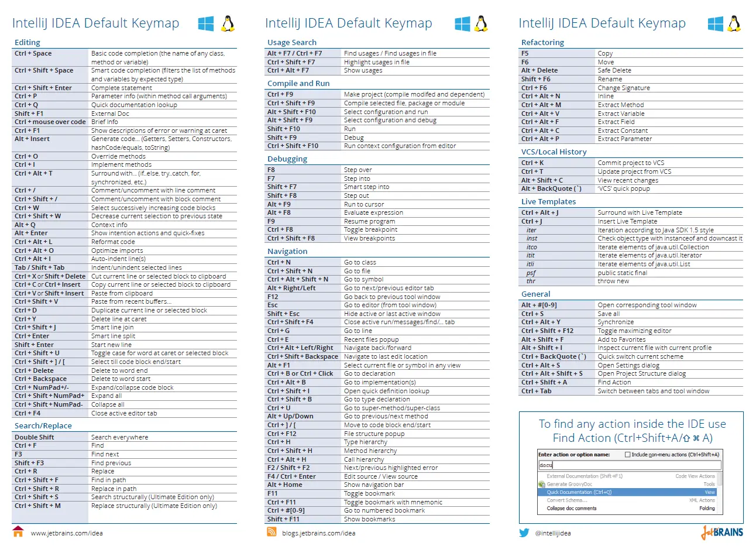Click the Generate GroovyDoc item icon
This screenshot has height=546, width=756.
point(542,485)
